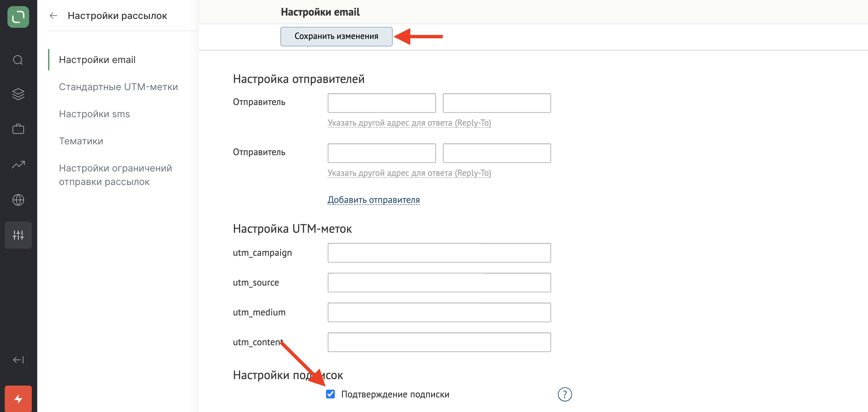Image resolution: width=868 pixels, height=412 pixels.
Task: Toggle Подтверждение подписки checkbox
Action: point(330,394)
